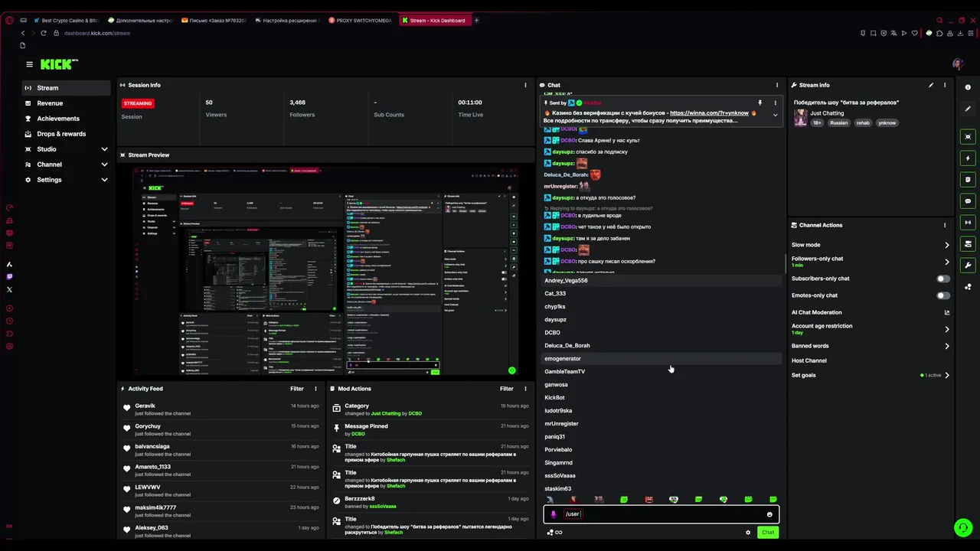The width and height of the screenshot is (980, 551).
Task: Edit stream info with pencil icon
Action: pos(931,85)
